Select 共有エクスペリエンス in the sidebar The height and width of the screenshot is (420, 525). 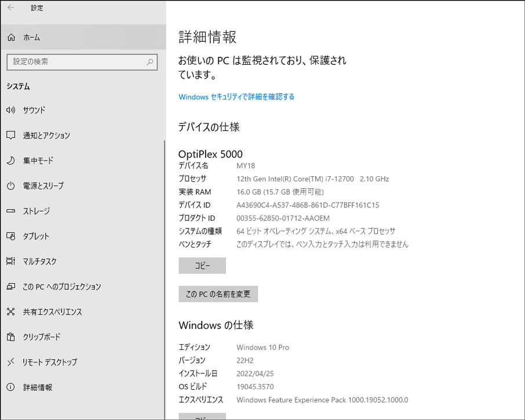click(x=83, y=312)
